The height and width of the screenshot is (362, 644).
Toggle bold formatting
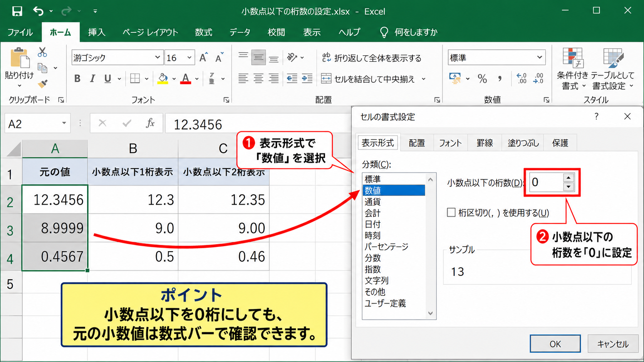tap(77, 78)
